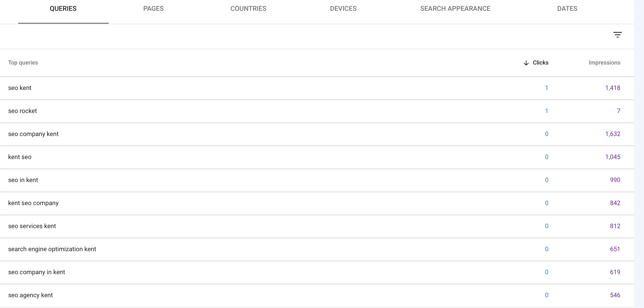Viewport: 644px width, 308px height.
Task: Click the 'kent seo' query row
Action: [x=317, y=157]
